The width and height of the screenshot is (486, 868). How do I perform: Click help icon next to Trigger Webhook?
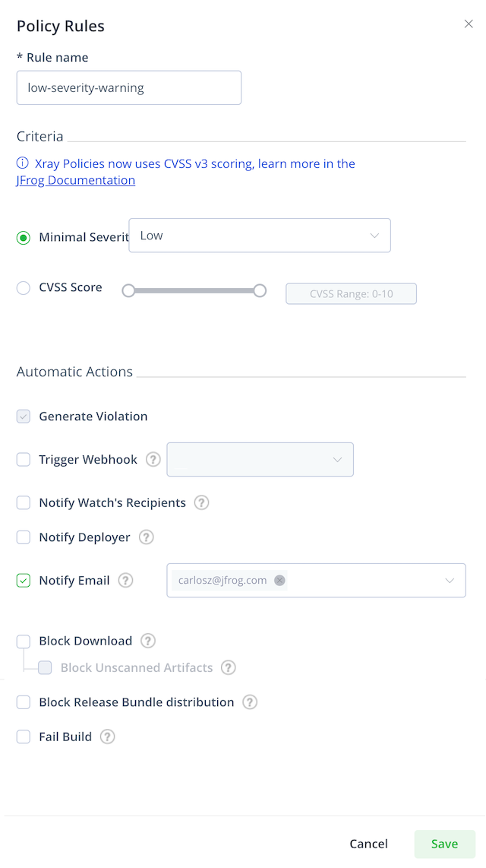(153, 460)
